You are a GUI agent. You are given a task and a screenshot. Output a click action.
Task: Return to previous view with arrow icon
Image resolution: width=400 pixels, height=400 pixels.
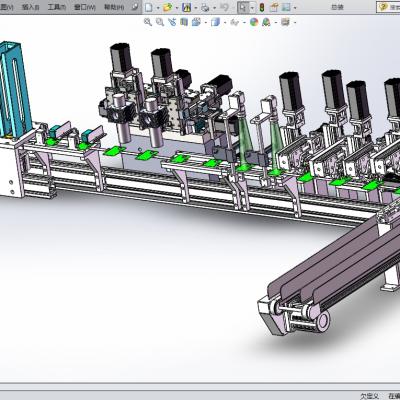172,22
